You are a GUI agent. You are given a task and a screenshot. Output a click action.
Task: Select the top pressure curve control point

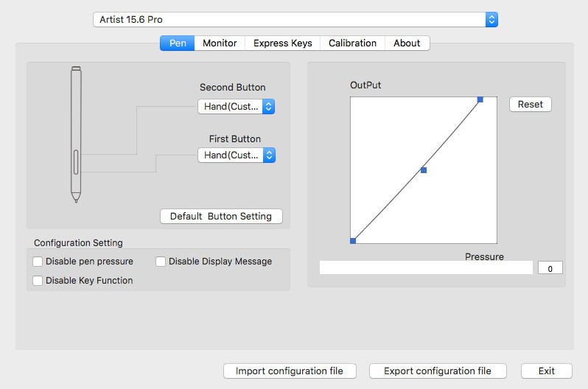480,99
